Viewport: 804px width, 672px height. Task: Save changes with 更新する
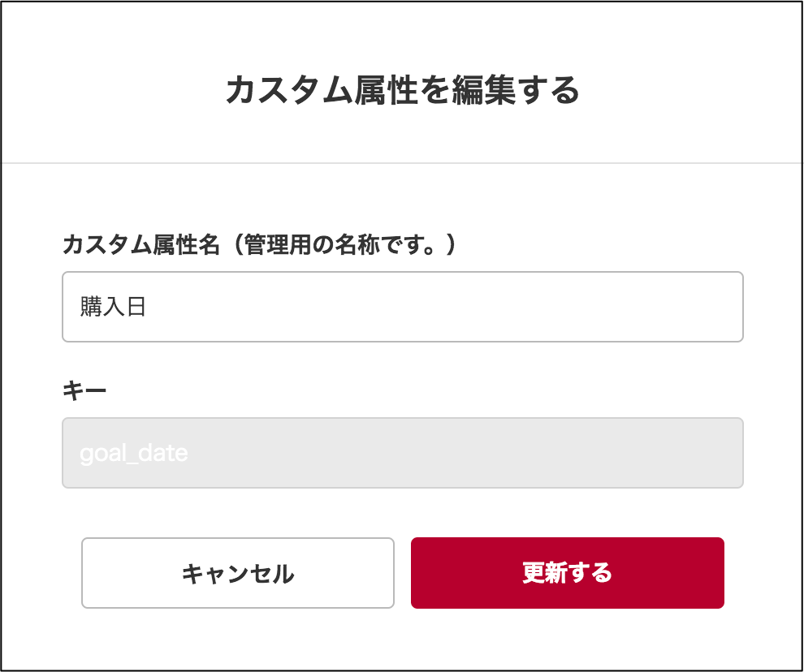(x=568, y=572)
